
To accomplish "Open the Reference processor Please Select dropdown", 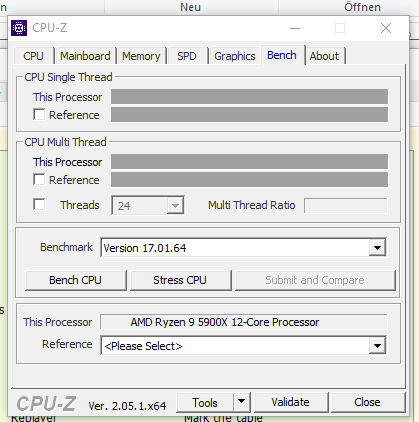I will coord(244,346).
